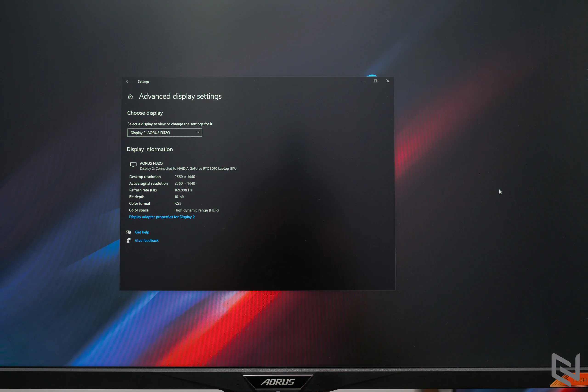Click the Give feedback person icon
This screenshot has width=588, height=392.
tap(128, 240)
